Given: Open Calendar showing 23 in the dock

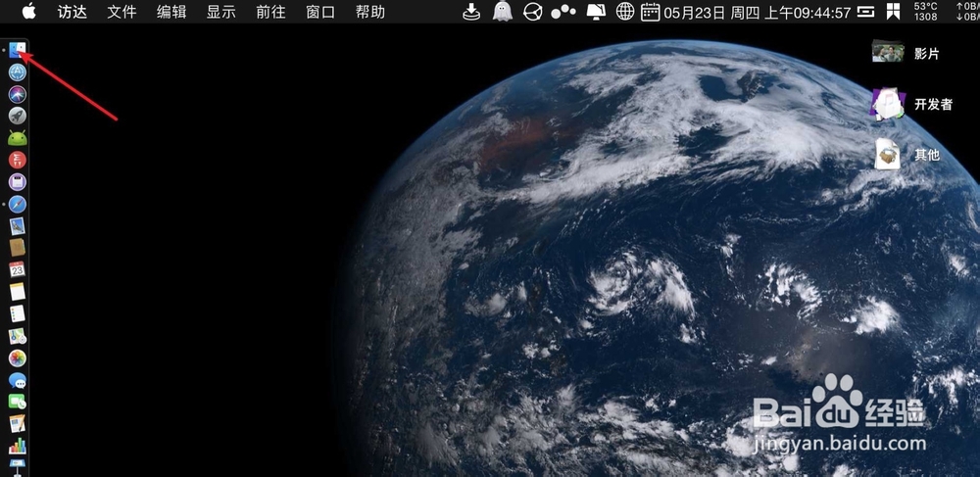Looking at the screenshot, I should coord(18,269).
